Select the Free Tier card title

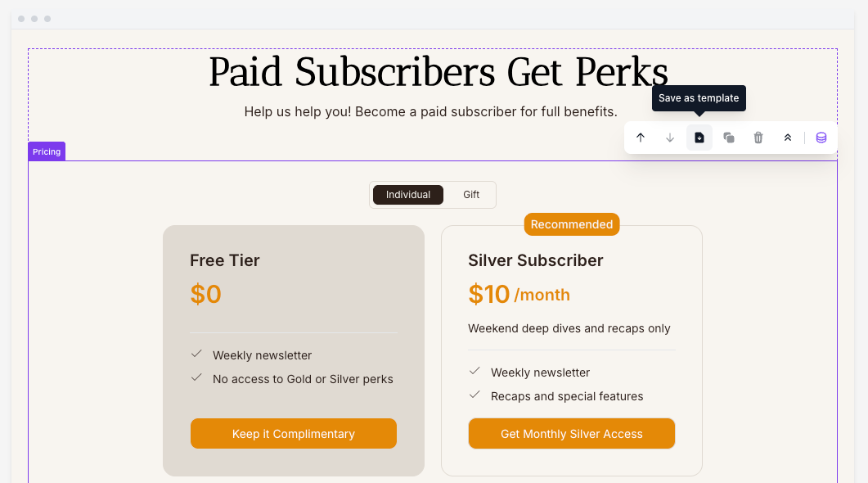click(225, 260)
